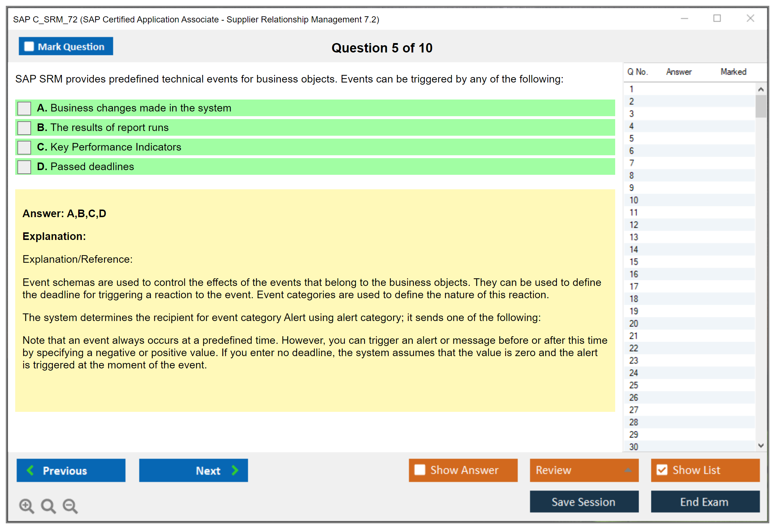Expand the Review dropdown arrow

[x=628, y=470]
